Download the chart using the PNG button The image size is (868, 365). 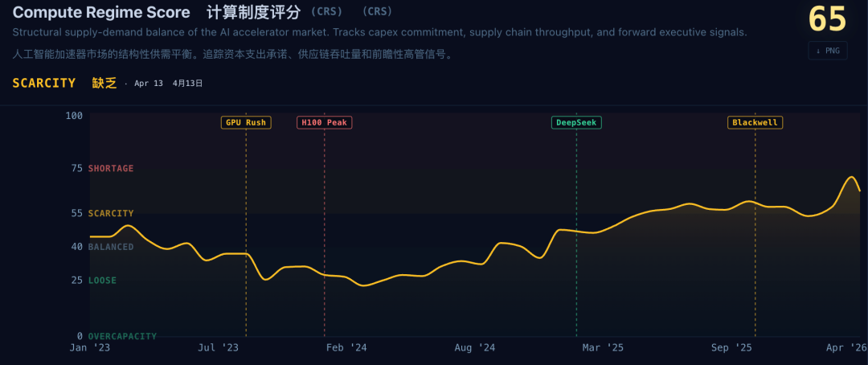(x=827, y=51)
